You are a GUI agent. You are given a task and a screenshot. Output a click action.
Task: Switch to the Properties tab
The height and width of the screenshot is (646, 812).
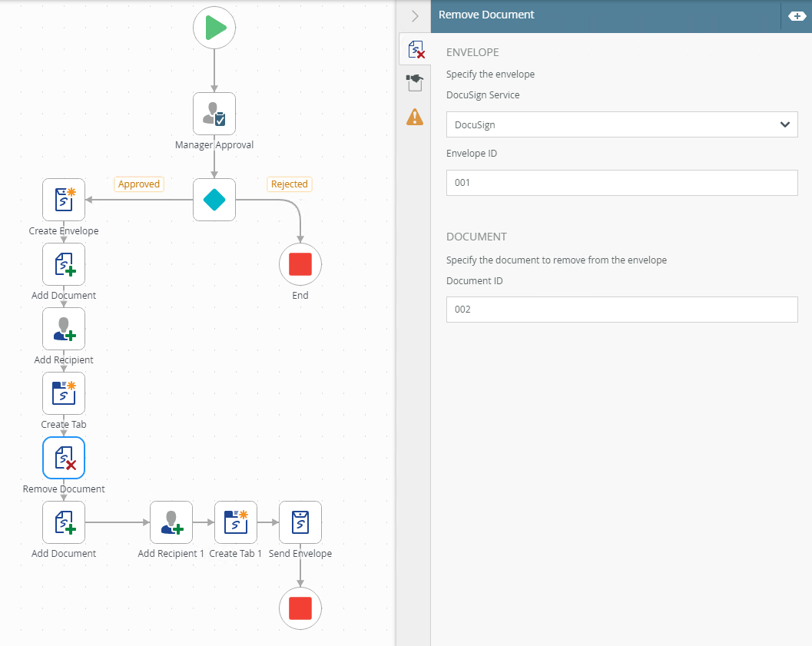tap(415, 83)
